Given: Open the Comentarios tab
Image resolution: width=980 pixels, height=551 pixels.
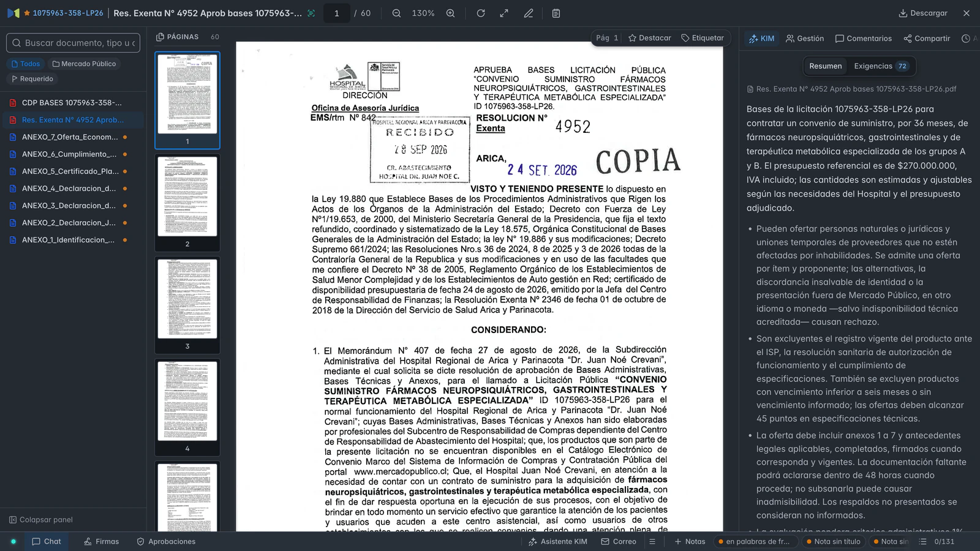Looking at the screenshot, I should (864, 39).
